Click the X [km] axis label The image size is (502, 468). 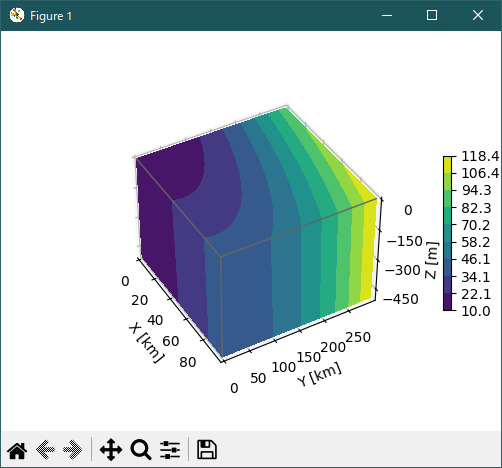point(146,342)
